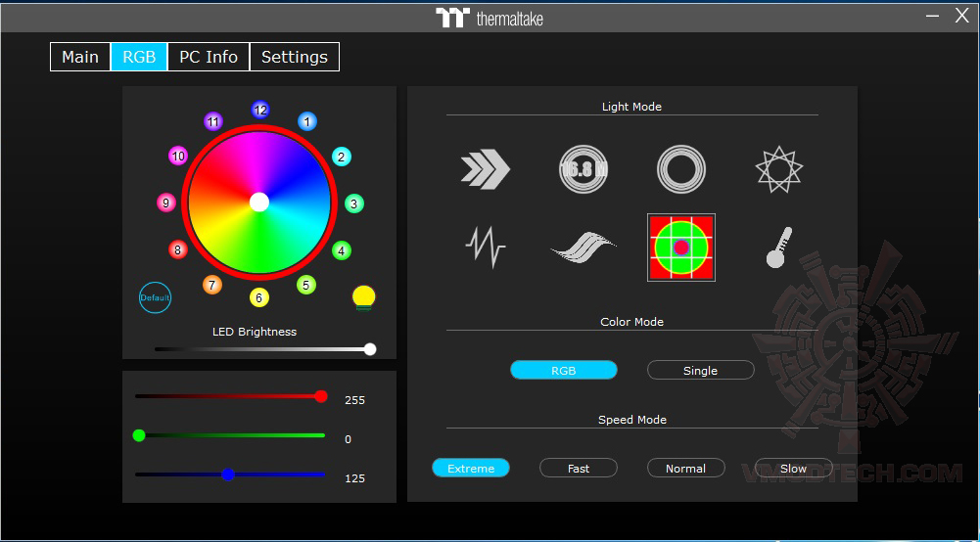The width and height of the screenshot is (980, 542).
Task: Go to the Settings tab
Action: point(295,57)
